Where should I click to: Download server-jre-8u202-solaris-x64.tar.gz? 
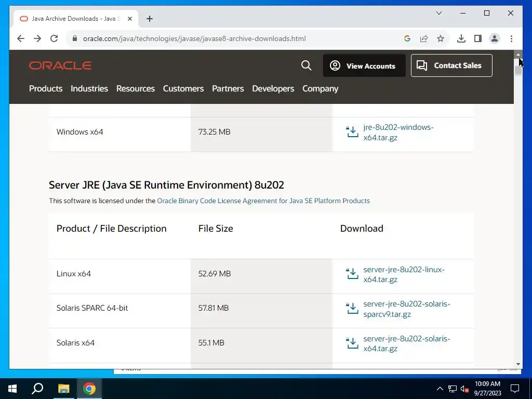406,344
